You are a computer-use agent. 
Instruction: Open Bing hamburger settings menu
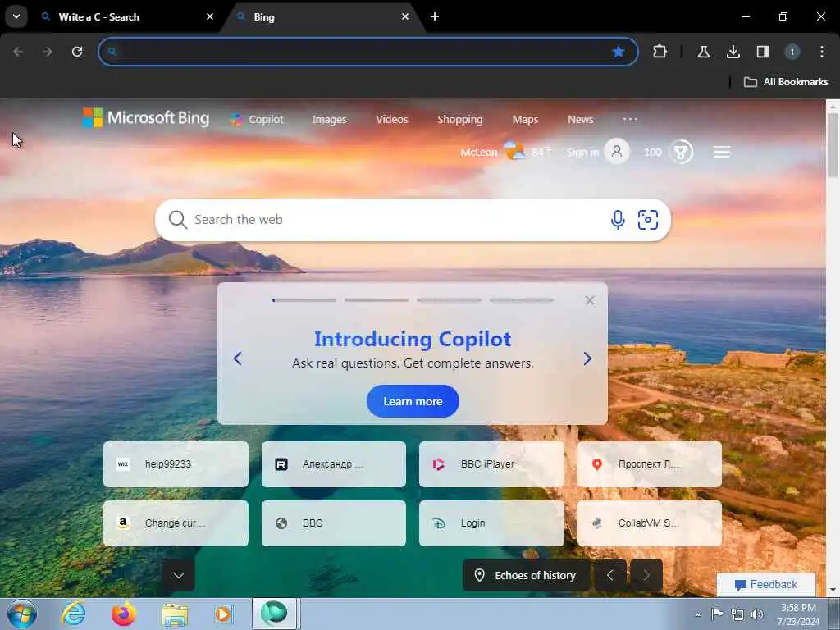722,152
